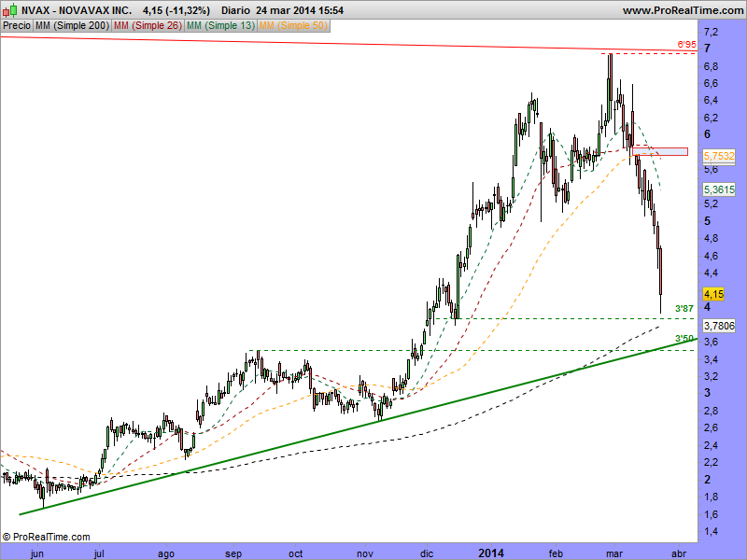Click the "1,8" price axis value
The width and height of the screenshot is (747, 560).
(x=712, y=497)
